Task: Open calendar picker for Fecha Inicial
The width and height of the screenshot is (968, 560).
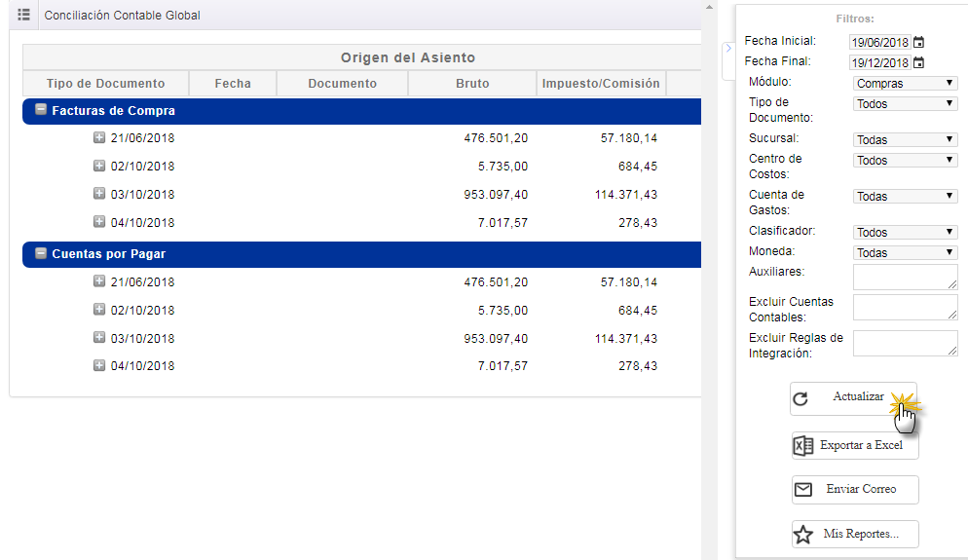Action: pyautogui.click(x=918, y=43)
